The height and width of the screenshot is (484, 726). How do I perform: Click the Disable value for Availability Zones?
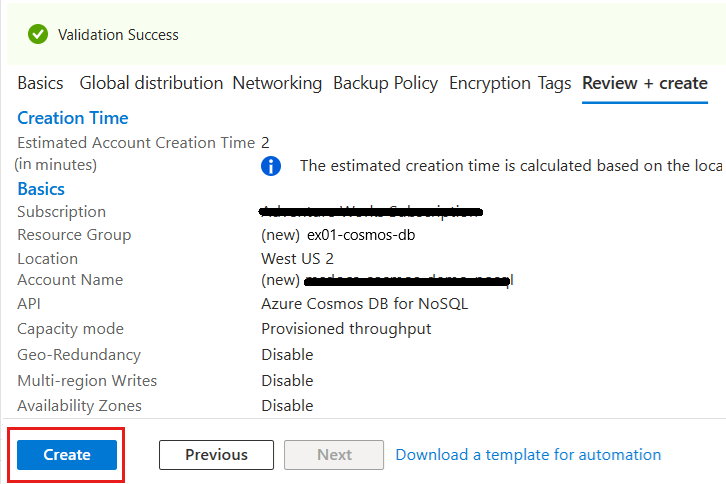coord(287,406)
